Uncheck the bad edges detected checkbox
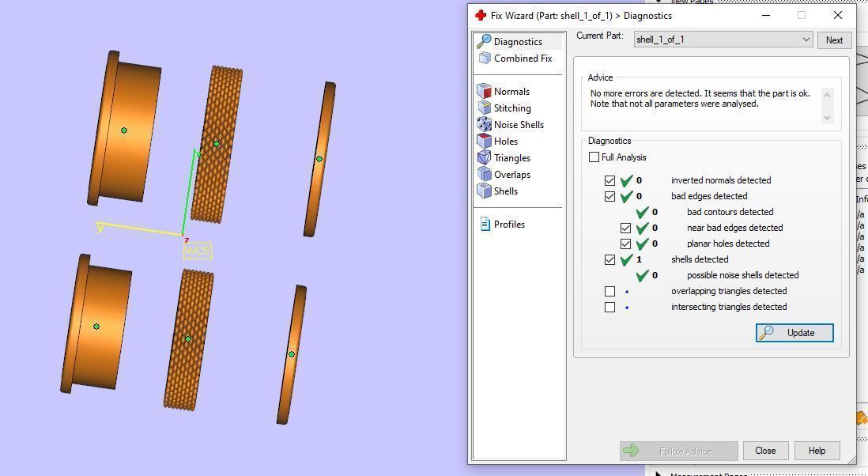The image size is (868, 476). pos(609,196)
